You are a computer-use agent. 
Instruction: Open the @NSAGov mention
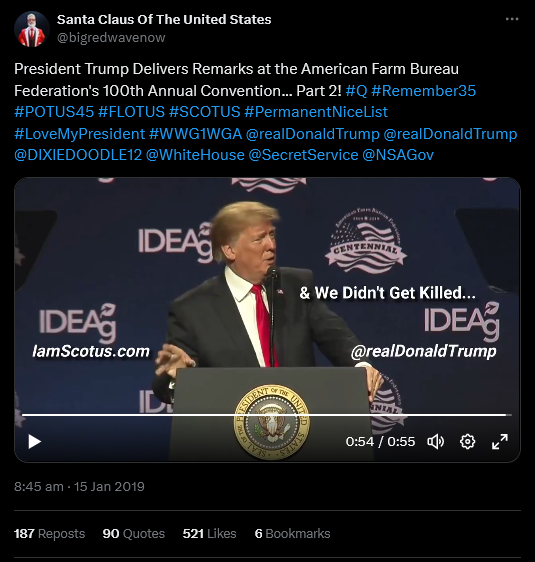pyautogui.click(x=398, y=155)
